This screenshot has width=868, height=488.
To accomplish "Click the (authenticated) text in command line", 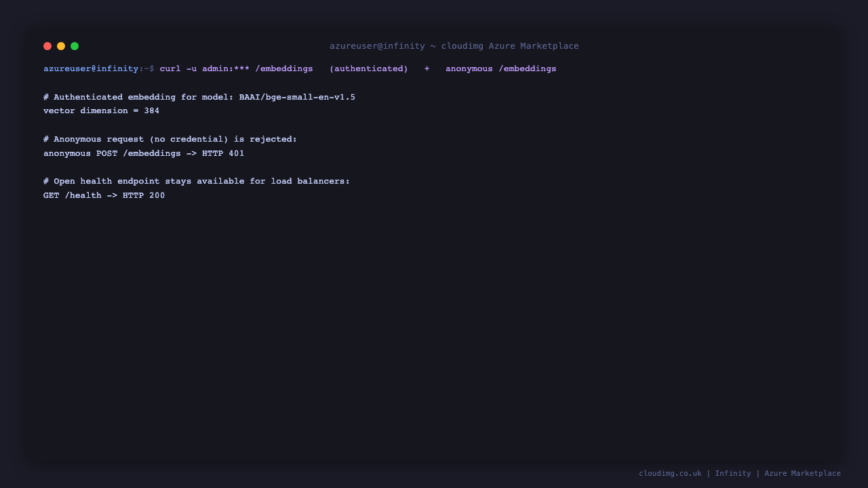I will click(369, 69).
